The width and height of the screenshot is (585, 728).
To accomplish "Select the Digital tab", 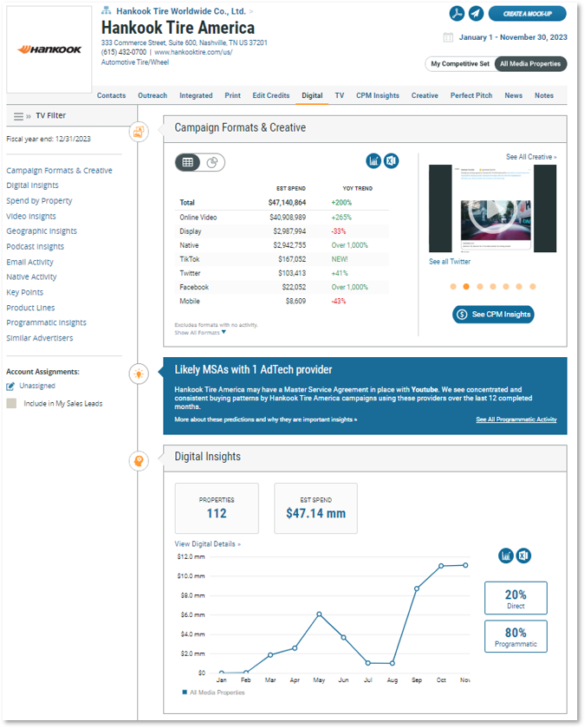I will tap(312, 95).
